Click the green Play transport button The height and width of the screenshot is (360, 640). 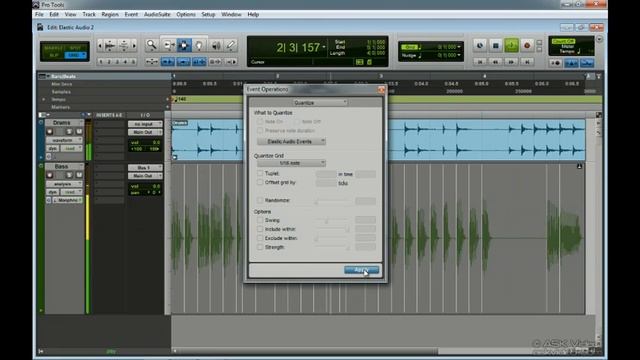511,45
